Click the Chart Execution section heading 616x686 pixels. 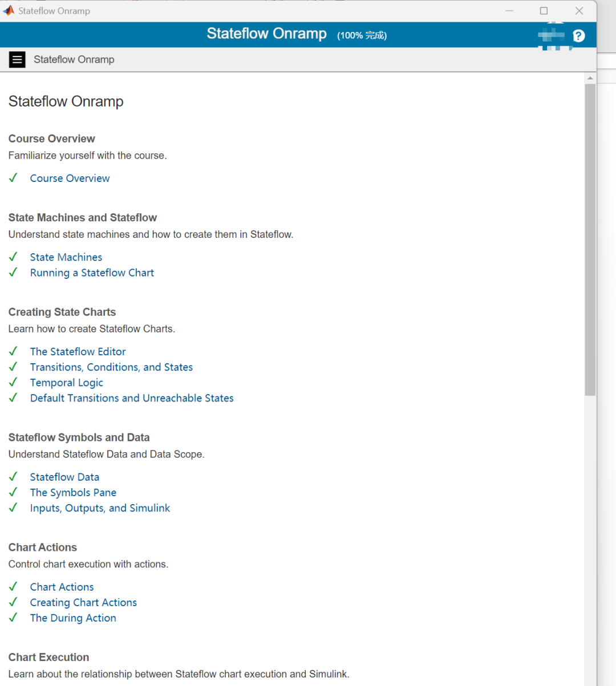tap(48, 657)
